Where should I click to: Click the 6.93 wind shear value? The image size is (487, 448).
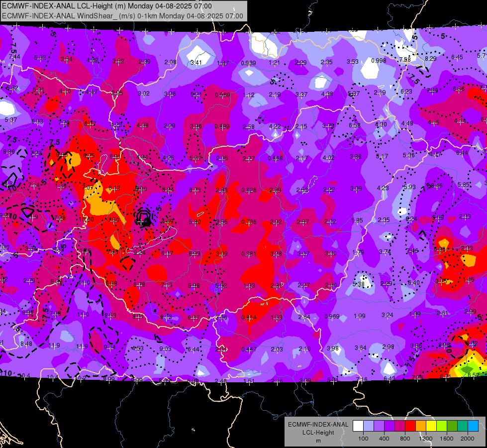tap(195, 253)
